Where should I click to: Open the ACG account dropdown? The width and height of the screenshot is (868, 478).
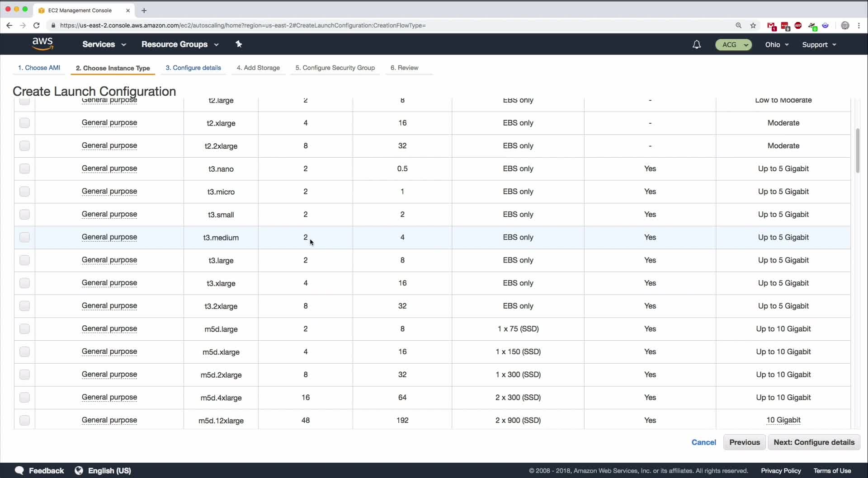tap(734, 44)
